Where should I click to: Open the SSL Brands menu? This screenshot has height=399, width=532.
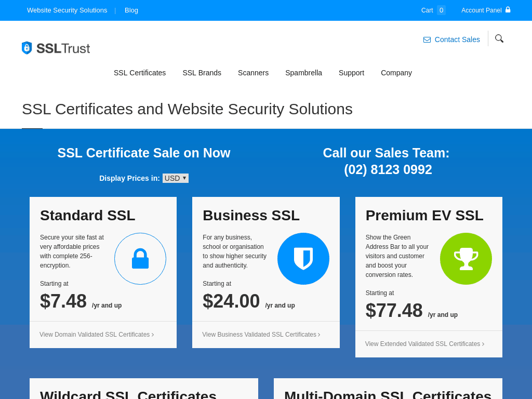(x=202, y=73)
